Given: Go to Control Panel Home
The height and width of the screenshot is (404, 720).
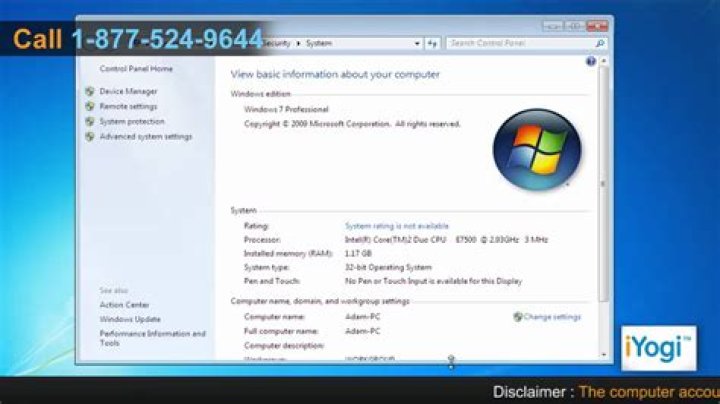Looking at the screenshot, I should pos(136,69).
